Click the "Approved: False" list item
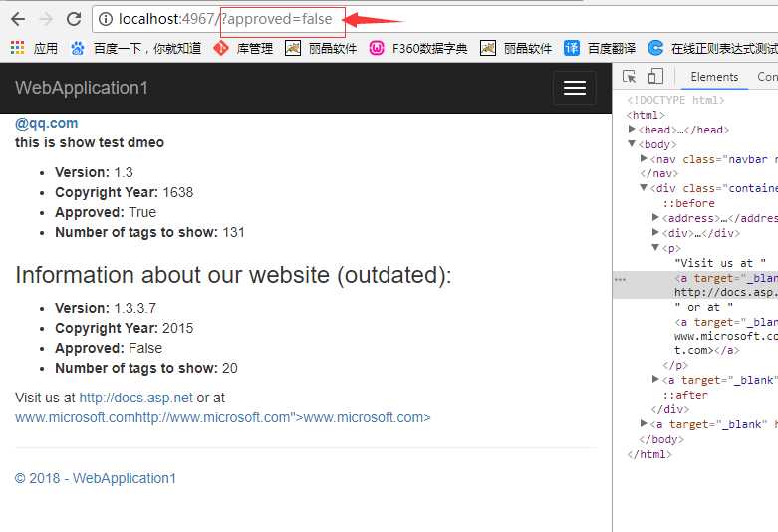The width and height of the screenshot is (778, 532). (x=109, y=348)
